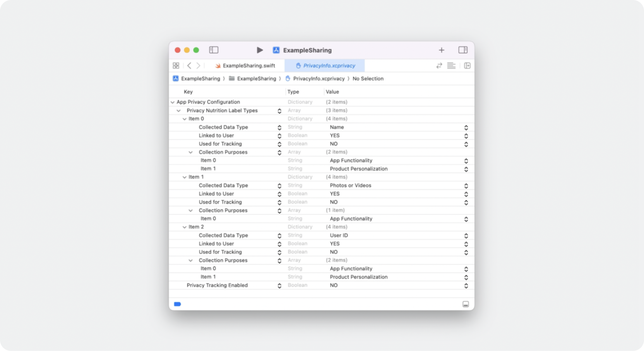The width and height of the screenshot is (644, 351).
Task: Collapse Collection Purposes under User ID
Action: coord(190,261)
